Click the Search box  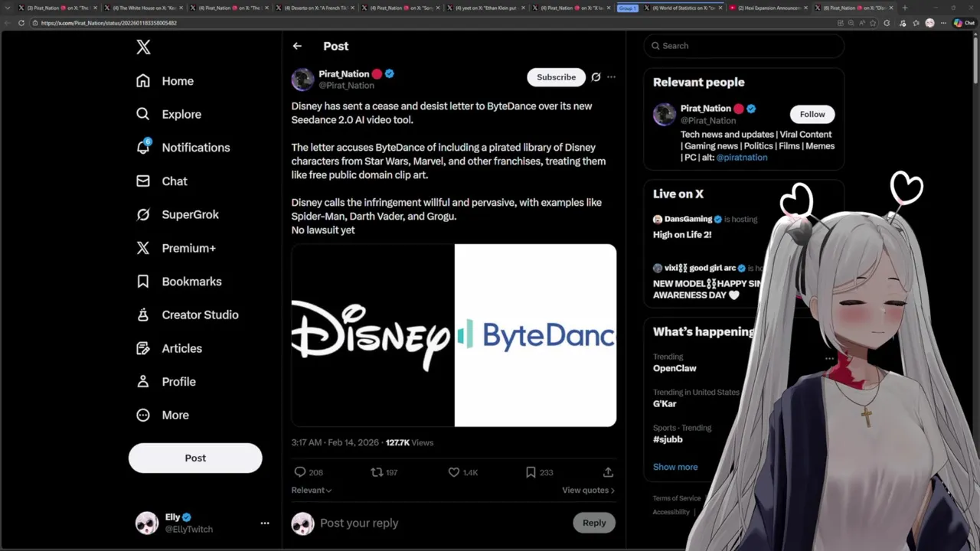coord(744,46)
